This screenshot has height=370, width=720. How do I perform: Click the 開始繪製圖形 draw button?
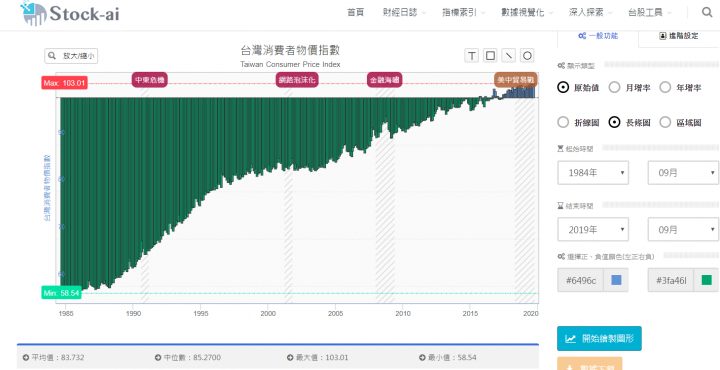pyautogui.click(x=599, y=339)
